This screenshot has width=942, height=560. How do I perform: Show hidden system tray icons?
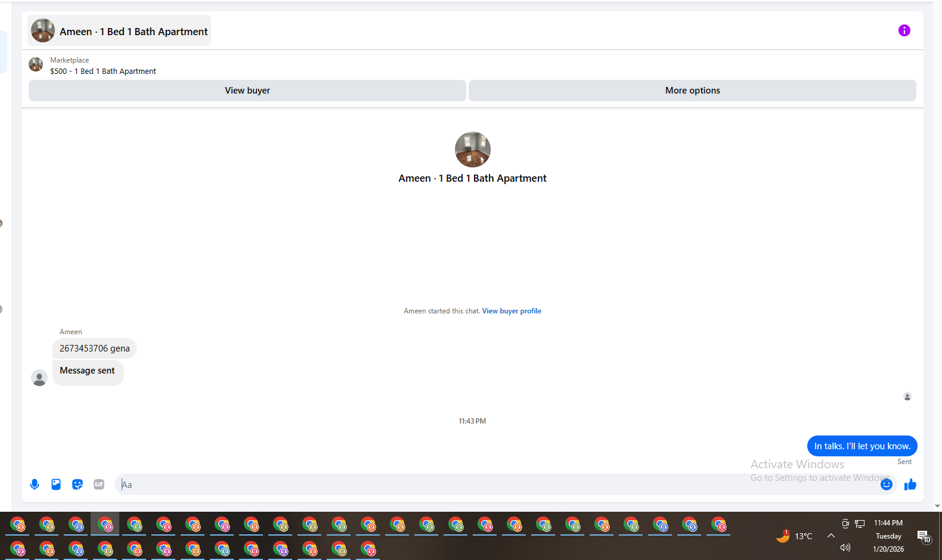tap(831, 536)
